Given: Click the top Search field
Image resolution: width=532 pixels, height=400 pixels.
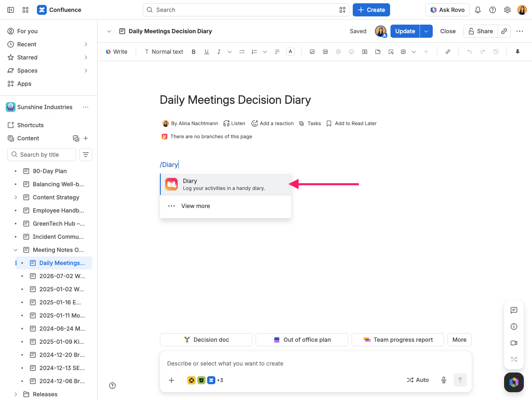Looking at the screenshot, I should (246, 10).
